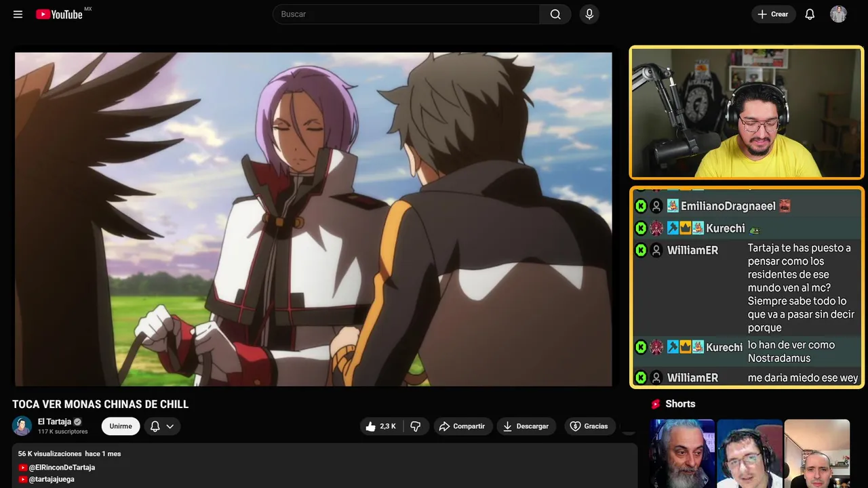Open the first Shorts thumbnail, bearded man
Viewport: 868px width, 488px height.
click(x=682, y=453)
